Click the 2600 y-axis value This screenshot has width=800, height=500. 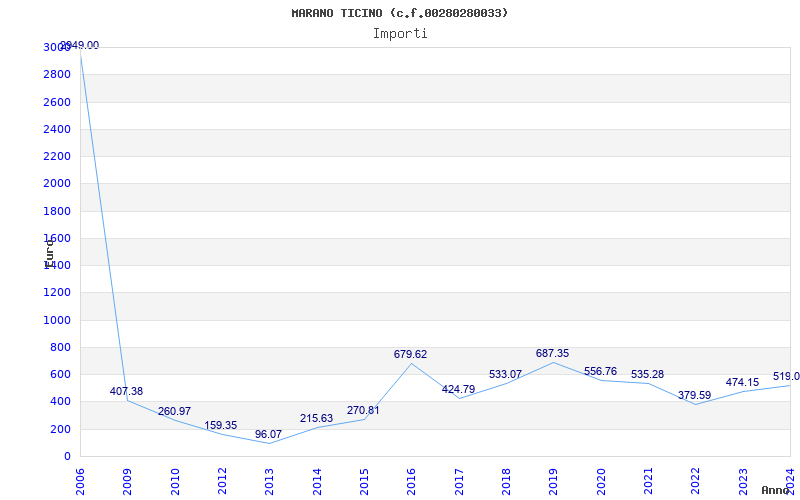point(57,102)
